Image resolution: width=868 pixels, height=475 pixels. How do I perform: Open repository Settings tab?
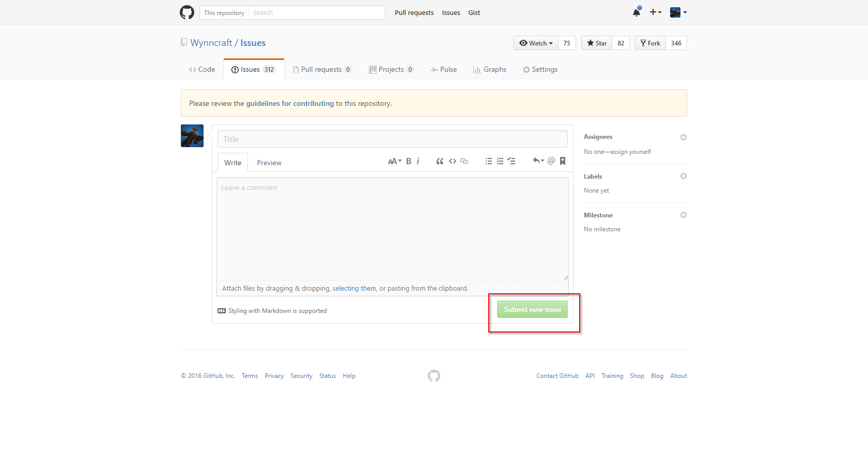click(x=540, y=69)
